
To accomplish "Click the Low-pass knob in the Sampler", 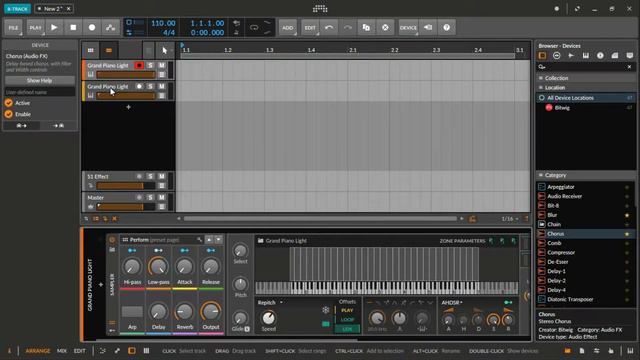I will tap(158, 267).
